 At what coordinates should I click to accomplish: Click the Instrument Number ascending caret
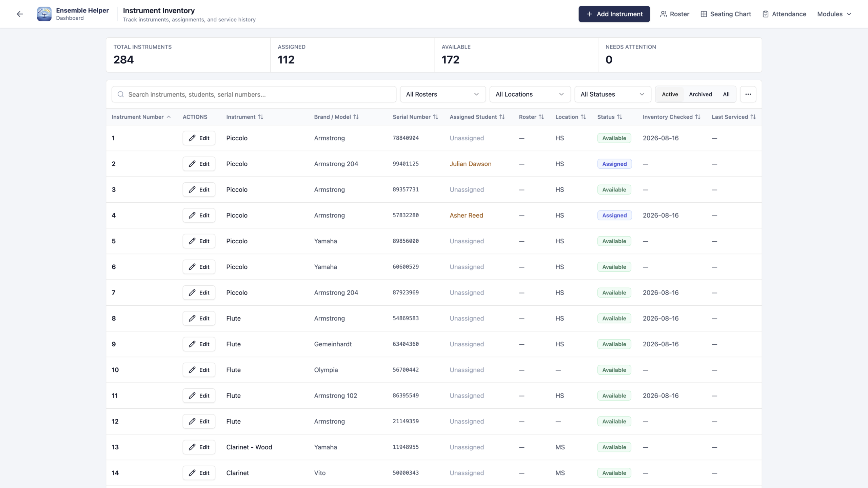(169, 117)
